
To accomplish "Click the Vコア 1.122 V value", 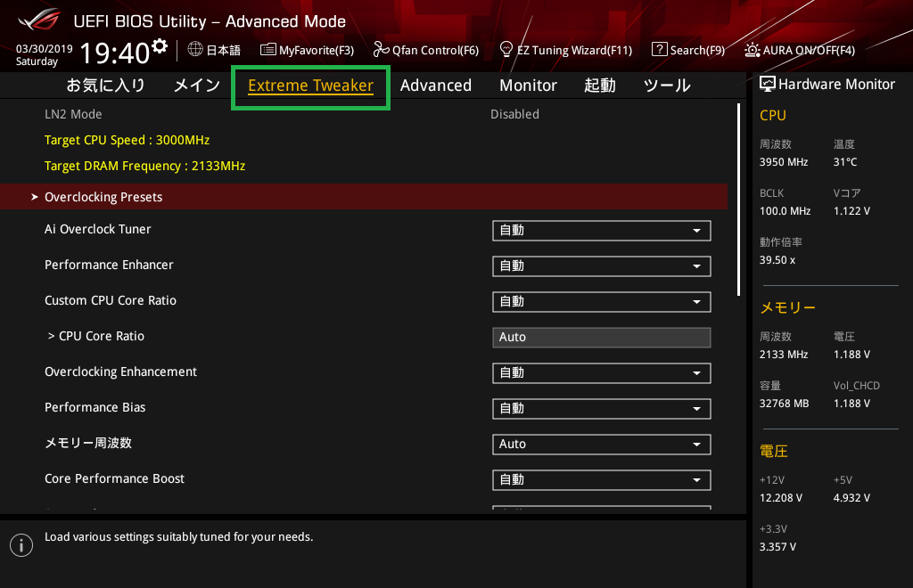I will point(851,211).
